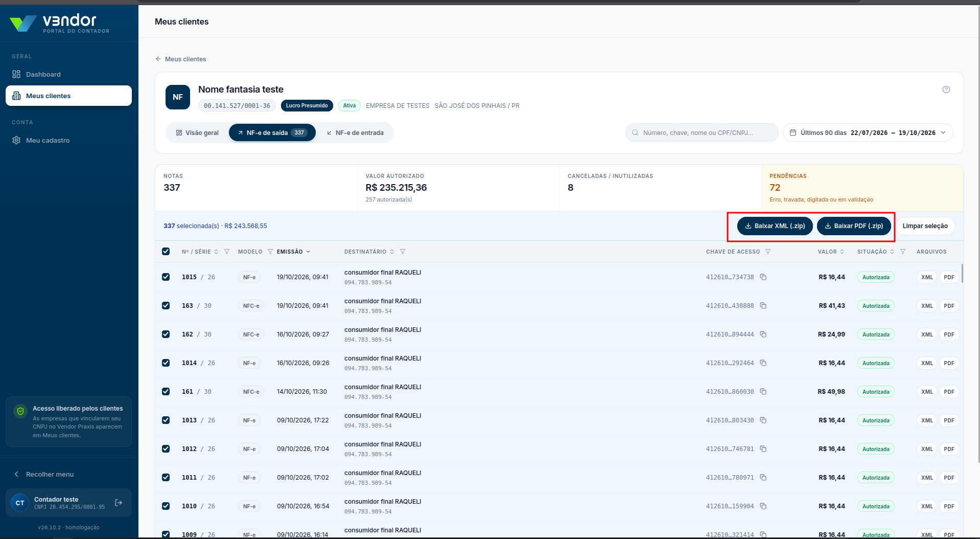The width and height of the screenshot is (980, 539).
Task: Copy access key ending 860030
Action: [x=763, y=392]
